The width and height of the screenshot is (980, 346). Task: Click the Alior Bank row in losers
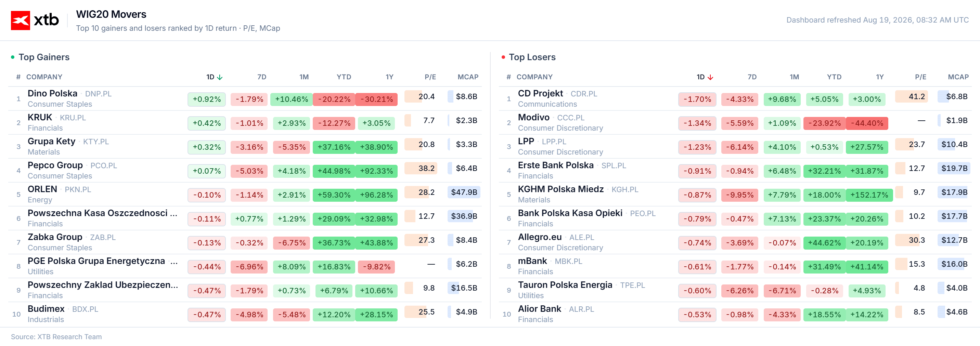735,314
